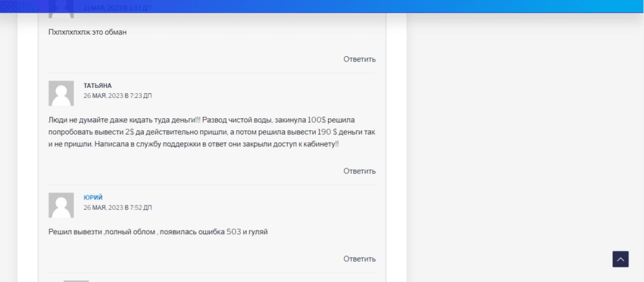
Task: Click Татьяна's avatar image
Action: click(61, 93)
